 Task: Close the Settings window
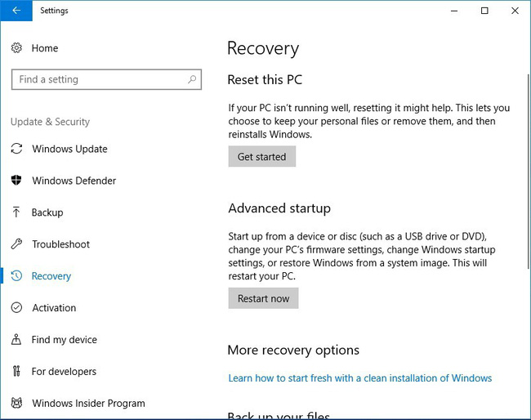[515, 11]
